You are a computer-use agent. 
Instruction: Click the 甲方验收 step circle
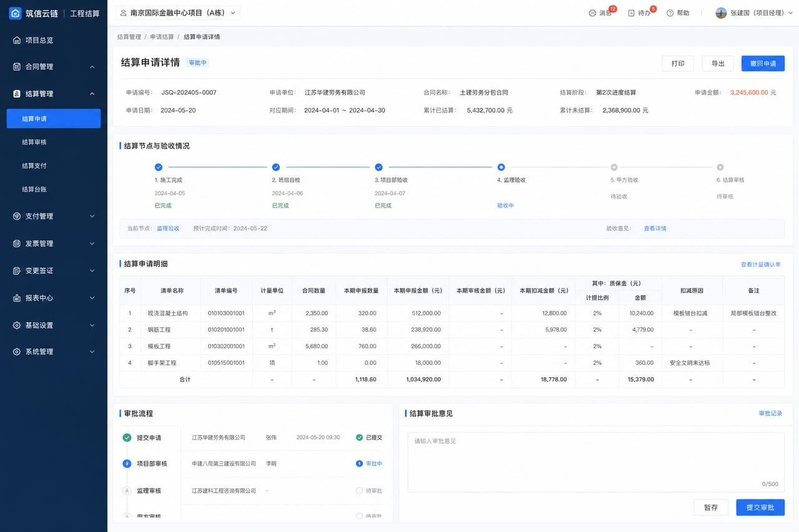tap(614, 167)
